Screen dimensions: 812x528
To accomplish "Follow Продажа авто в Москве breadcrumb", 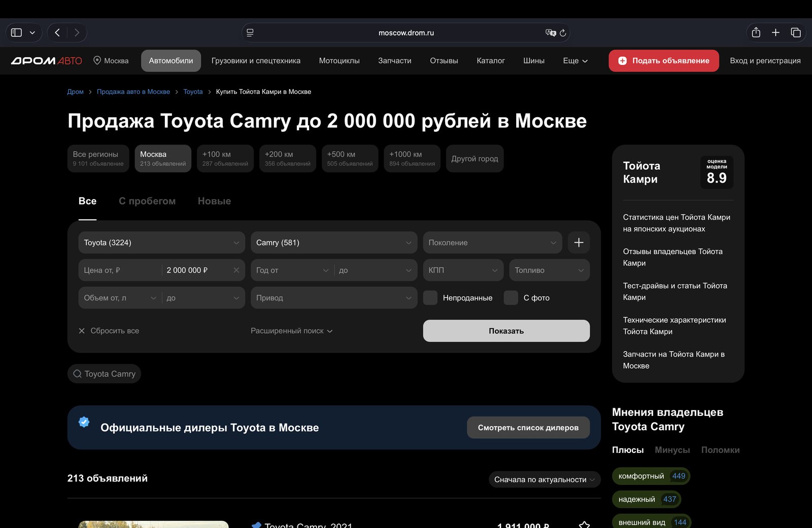I will [x=133, y=92].
